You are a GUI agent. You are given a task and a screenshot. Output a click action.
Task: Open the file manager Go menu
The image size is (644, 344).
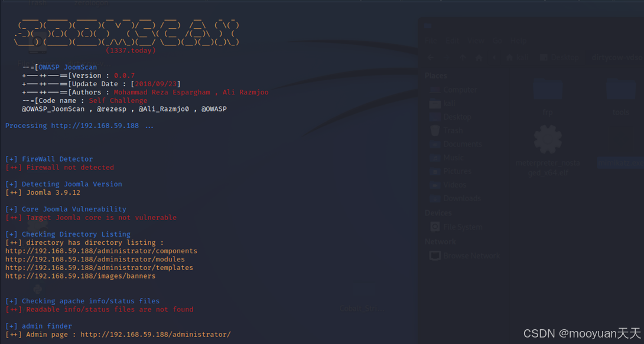click(497, 41)
